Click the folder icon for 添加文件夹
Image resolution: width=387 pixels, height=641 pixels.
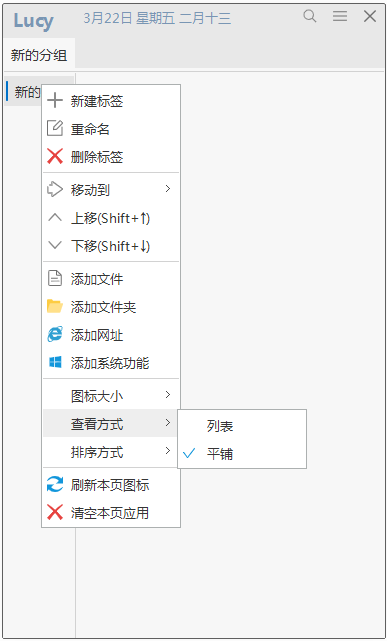(x=55, y=307)
